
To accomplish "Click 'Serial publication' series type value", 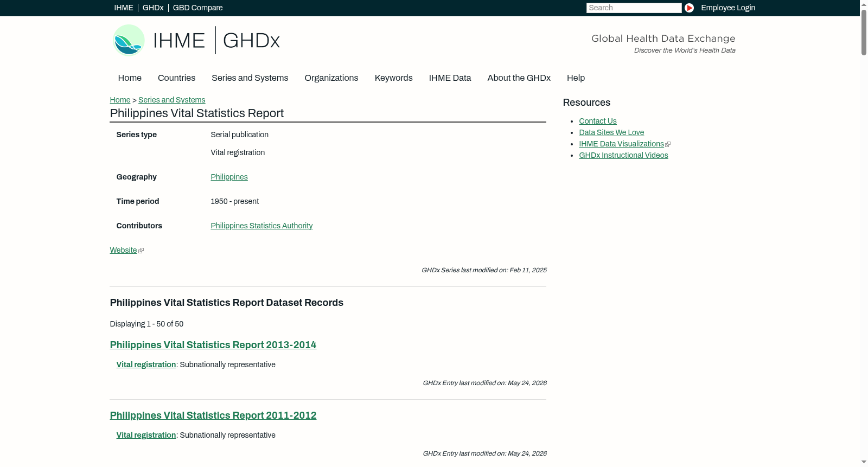I will (239, 135).
